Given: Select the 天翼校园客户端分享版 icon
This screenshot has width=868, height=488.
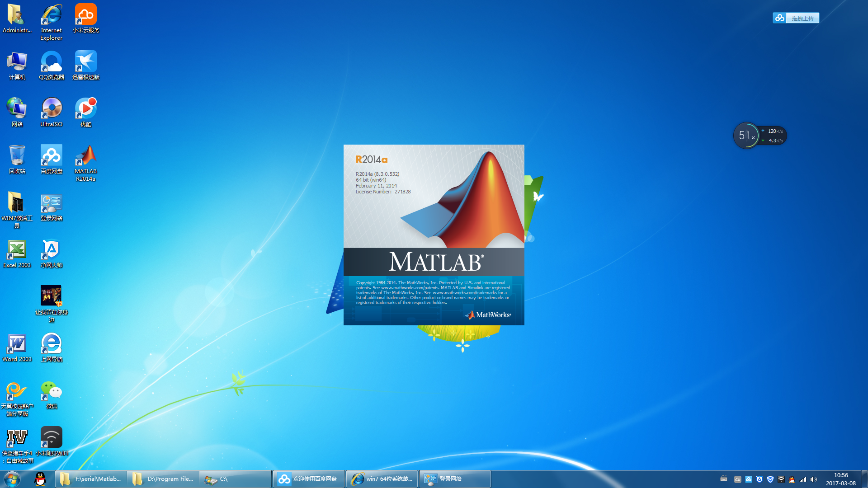Looking at the screenshot, I should pyautogui.click(x=17, y=398).
